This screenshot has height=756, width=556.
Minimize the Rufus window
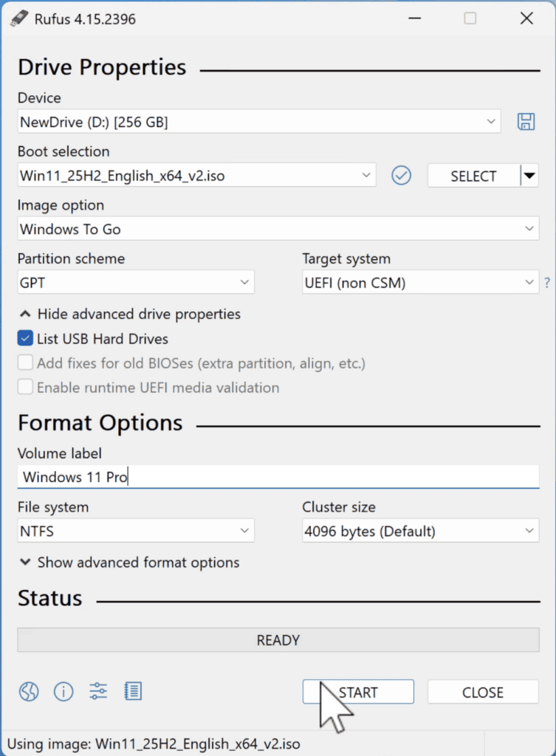tap(415, 18)
